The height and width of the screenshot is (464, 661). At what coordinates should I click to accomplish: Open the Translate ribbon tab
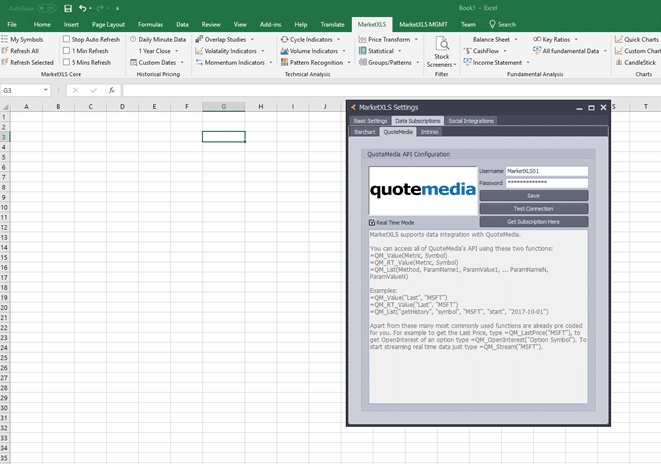click(332, 24)
